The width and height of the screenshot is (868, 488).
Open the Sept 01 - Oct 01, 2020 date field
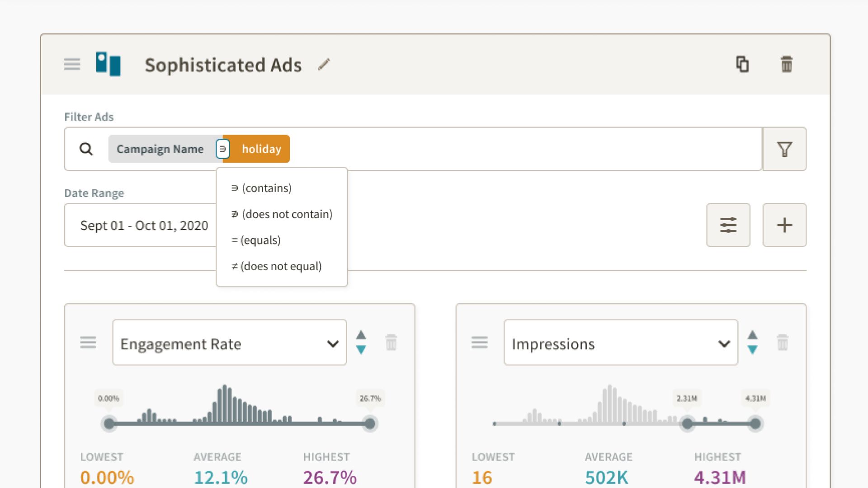point(144,225)
